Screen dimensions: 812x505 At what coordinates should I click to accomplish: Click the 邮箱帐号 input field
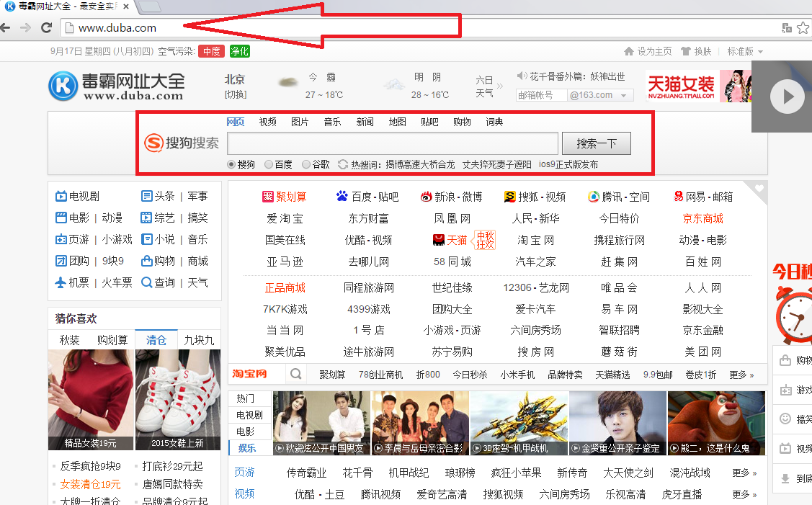[x=541, y=95]
